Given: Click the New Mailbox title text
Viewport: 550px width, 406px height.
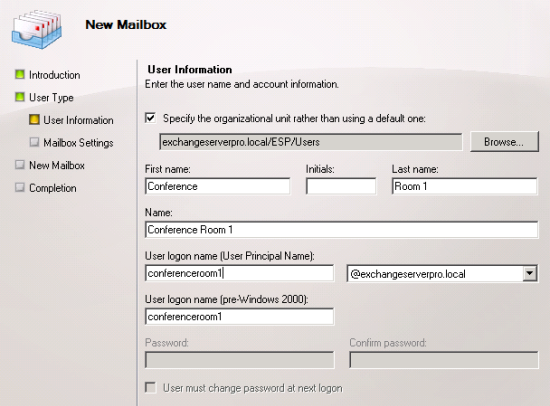Looking at the screenshot, I should coord(126,25).
